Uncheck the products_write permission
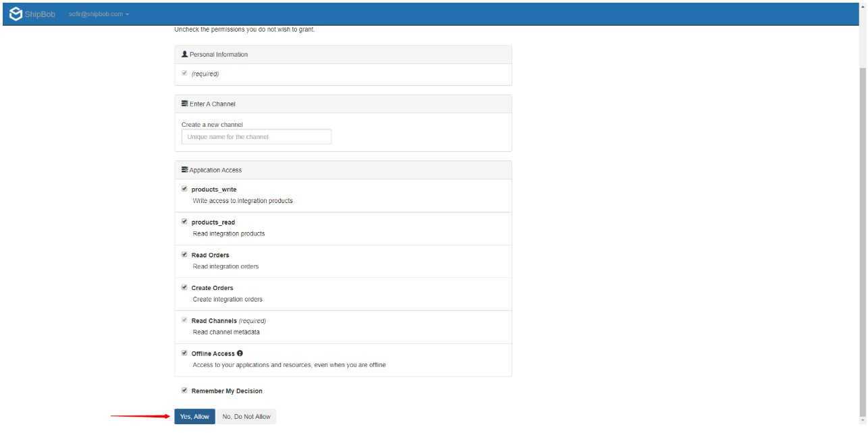 tap(184, 189)
